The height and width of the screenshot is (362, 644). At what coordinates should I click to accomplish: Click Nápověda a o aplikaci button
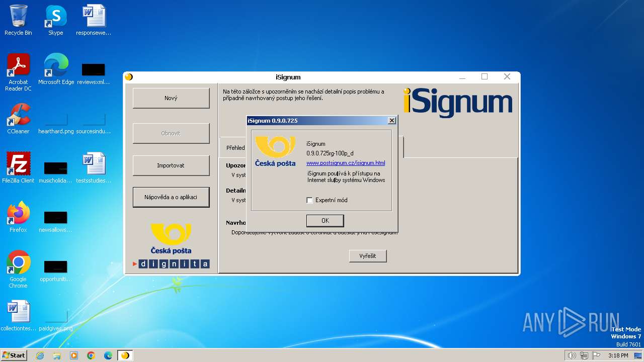171,197
